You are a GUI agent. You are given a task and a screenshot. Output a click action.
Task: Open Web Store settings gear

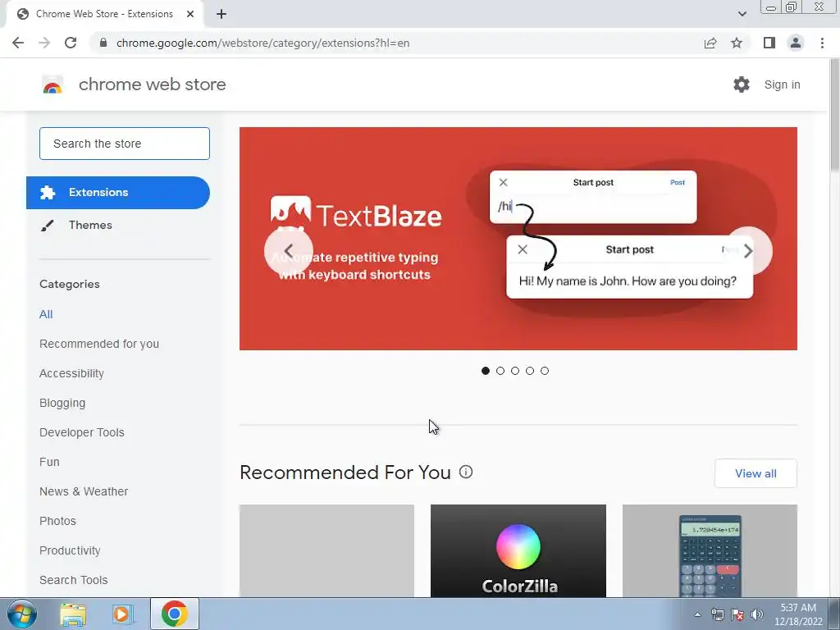742,84
